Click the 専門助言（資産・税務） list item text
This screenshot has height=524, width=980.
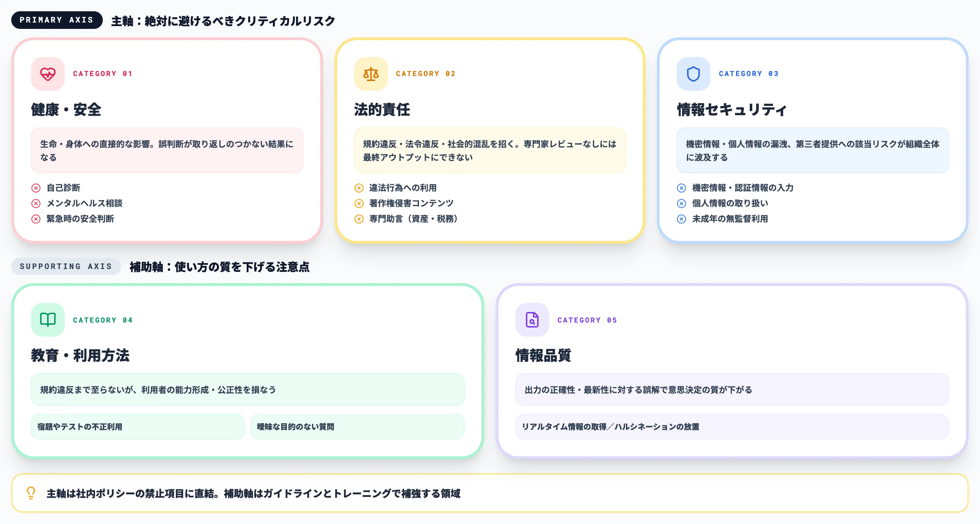pyautogui.click(x=414, y=219)
